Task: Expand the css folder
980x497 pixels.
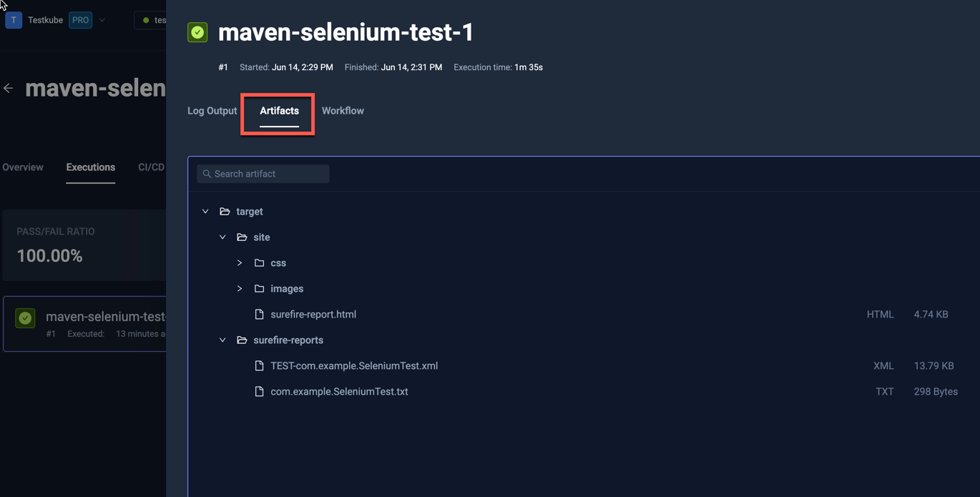Action: click(240, 262)
